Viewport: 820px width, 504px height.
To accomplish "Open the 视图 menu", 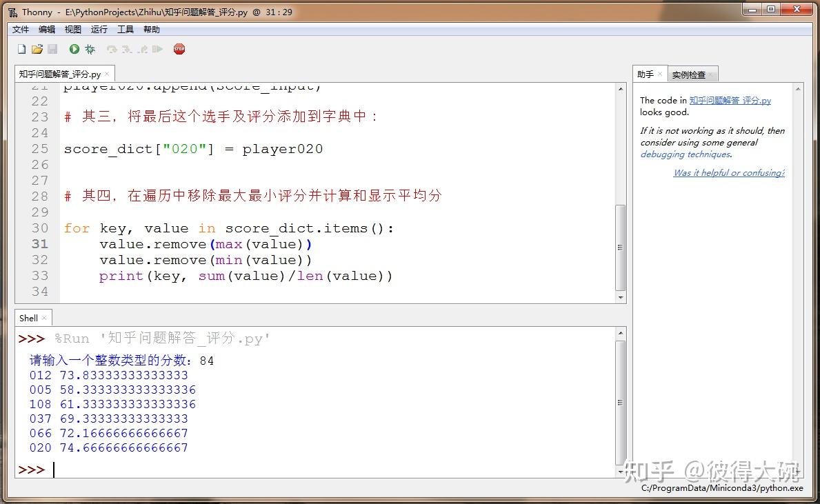I will 72,29.
